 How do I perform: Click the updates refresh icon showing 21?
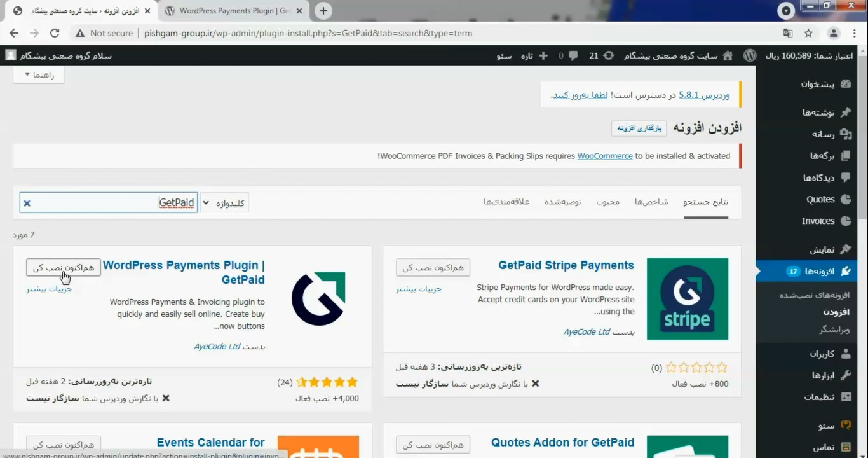pos(609,55)
